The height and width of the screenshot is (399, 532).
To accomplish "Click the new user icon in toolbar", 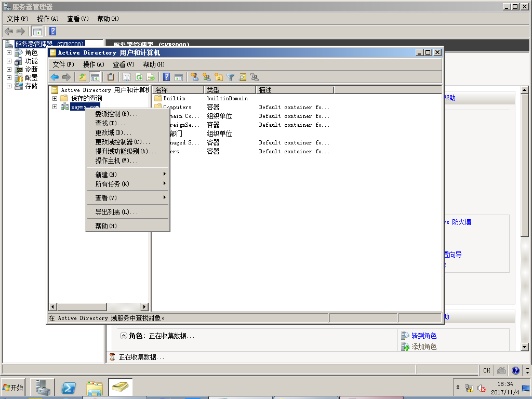I will (x=195, y=77).
